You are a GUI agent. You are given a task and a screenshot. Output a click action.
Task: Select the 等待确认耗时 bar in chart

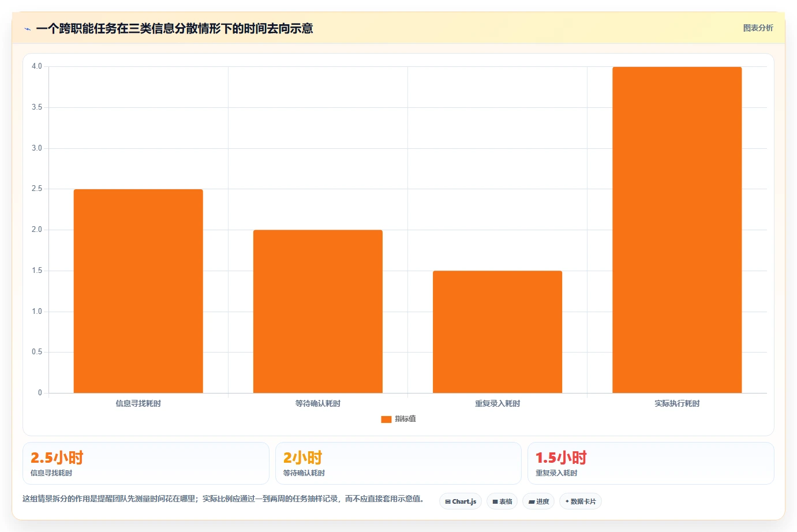point(318,312)
